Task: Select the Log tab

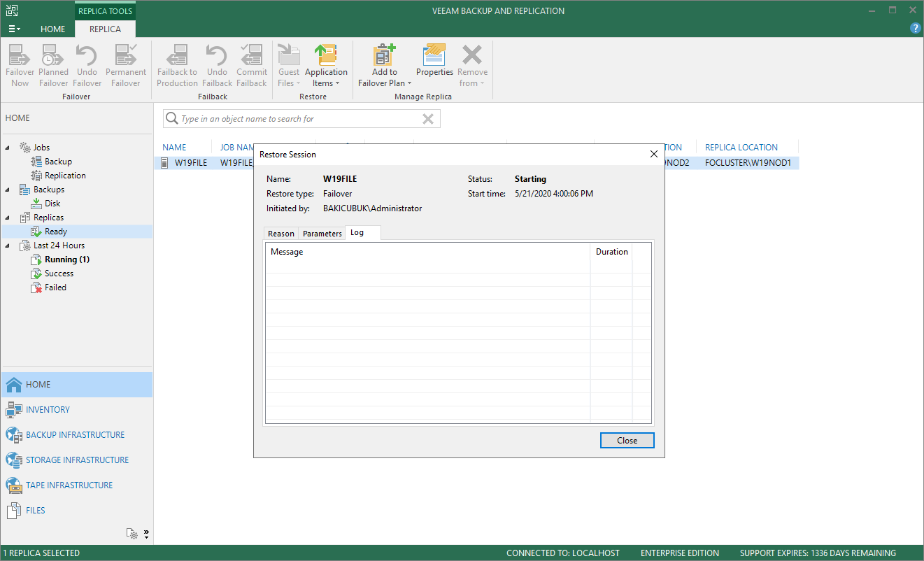Action: coord(363,233)
